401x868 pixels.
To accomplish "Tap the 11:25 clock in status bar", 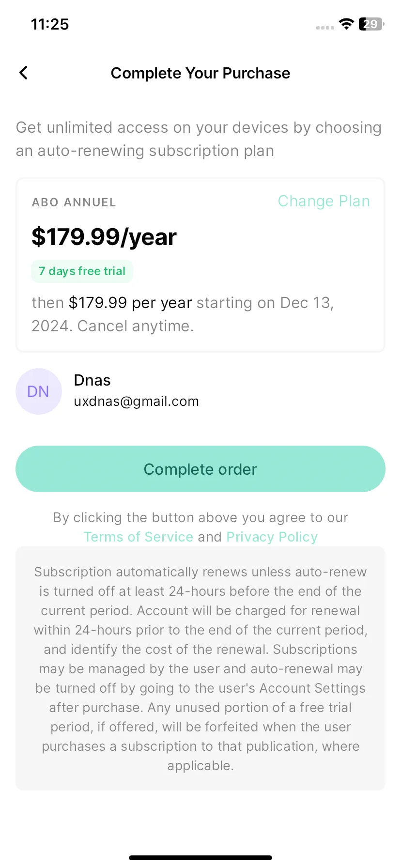I will 50,24.
